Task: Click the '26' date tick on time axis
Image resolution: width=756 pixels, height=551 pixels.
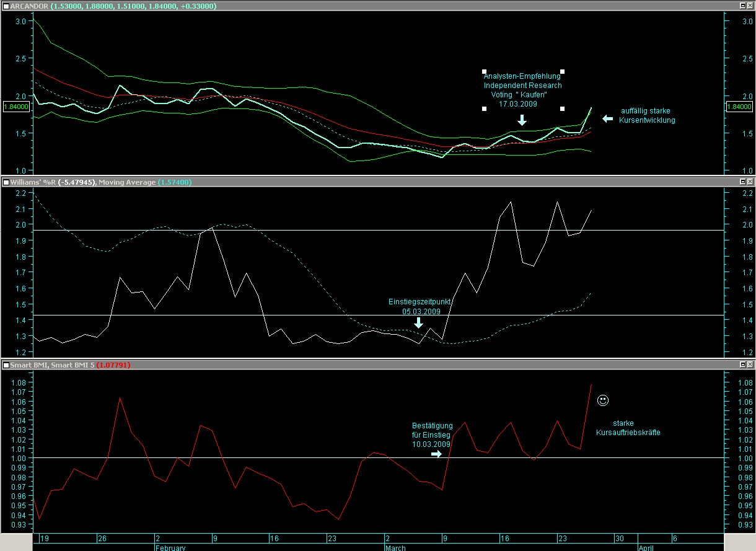Action: point(103,539)
